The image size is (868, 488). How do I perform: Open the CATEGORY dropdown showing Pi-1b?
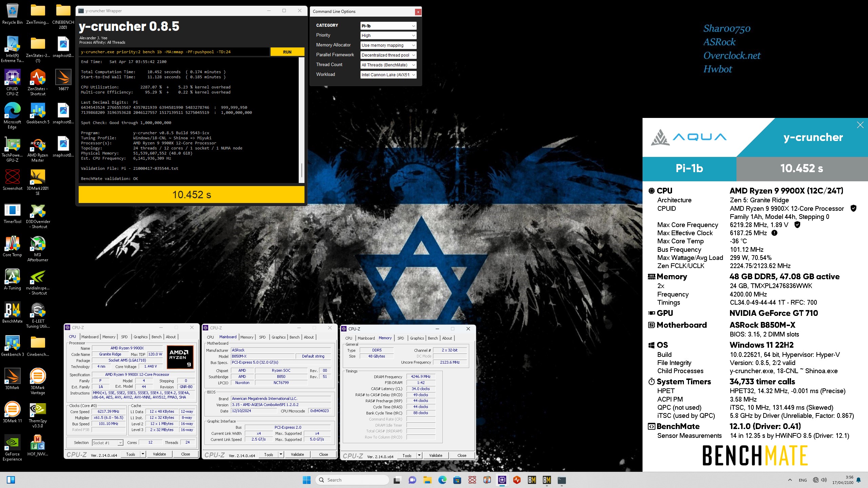pyautogui.click(x=388, y=26)
